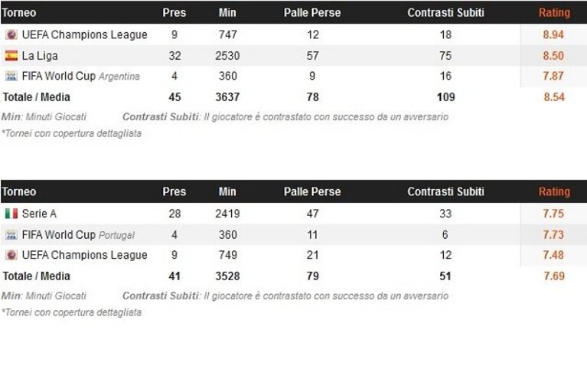Click the 8.94 rating cell
Image resolution: width=587 pixels, height=392 pixels.
(553, 34)
